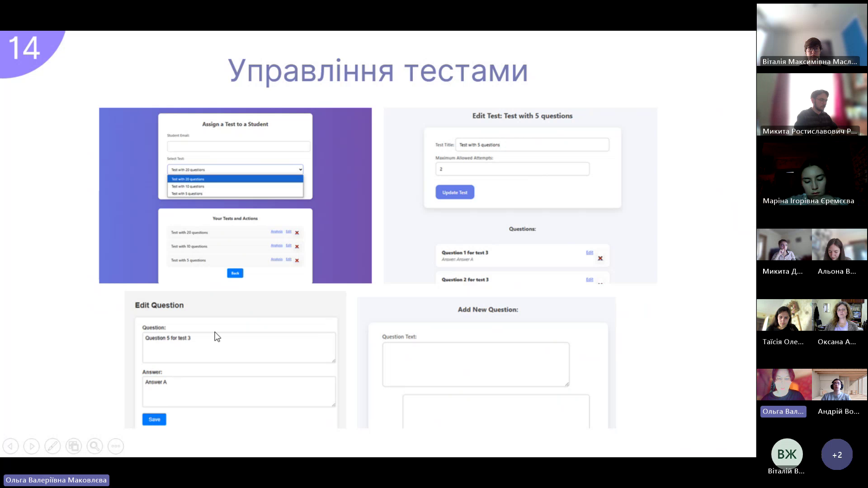The image size is (868, 488).
Task: Open Analysis link for Test with 20 questions
Action: click(x=277, y=232)
